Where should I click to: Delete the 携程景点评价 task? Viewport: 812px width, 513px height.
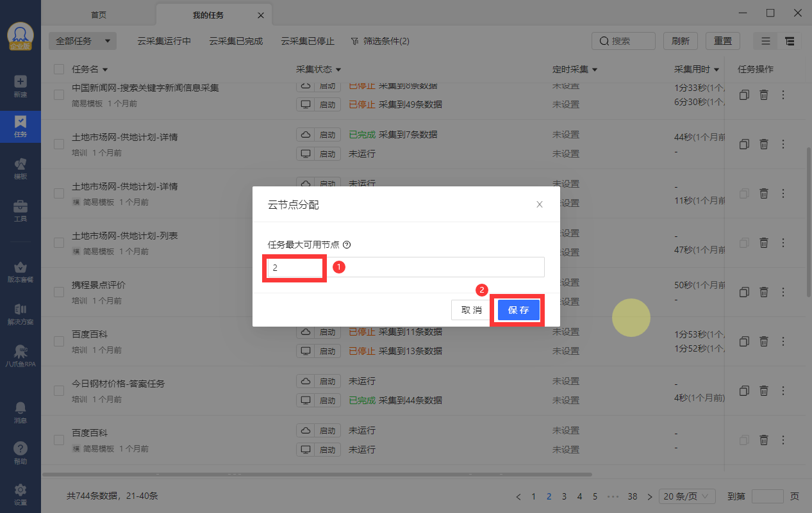coord(764,292)
